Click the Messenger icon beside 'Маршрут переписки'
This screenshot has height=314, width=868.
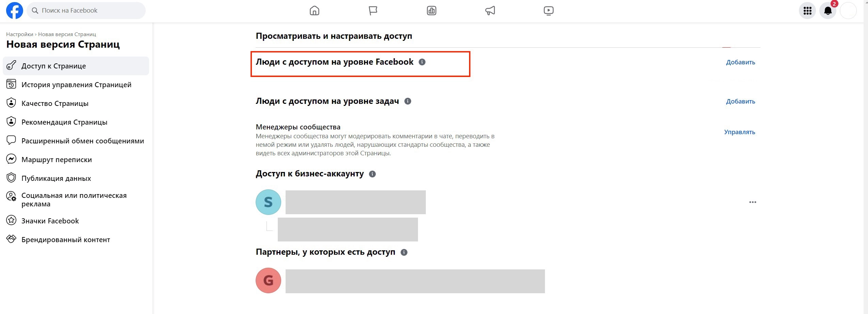pos(11,159)
